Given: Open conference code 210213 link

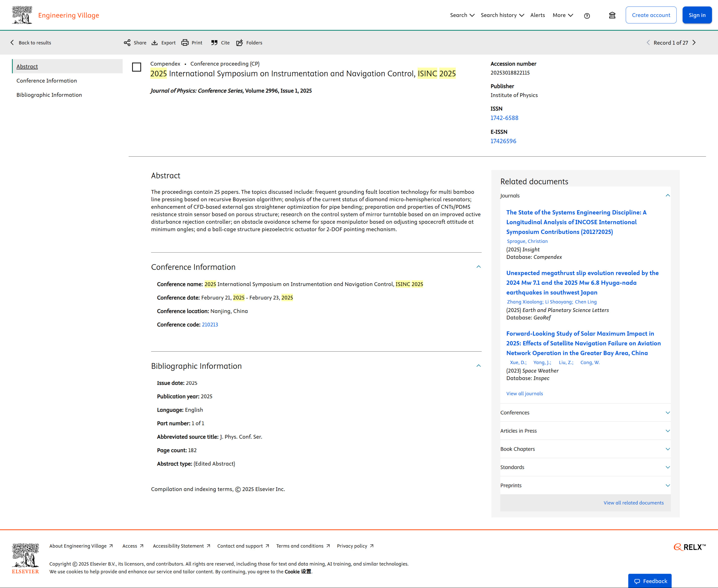Looking at the screenshot, I should (x=210, y=324).
